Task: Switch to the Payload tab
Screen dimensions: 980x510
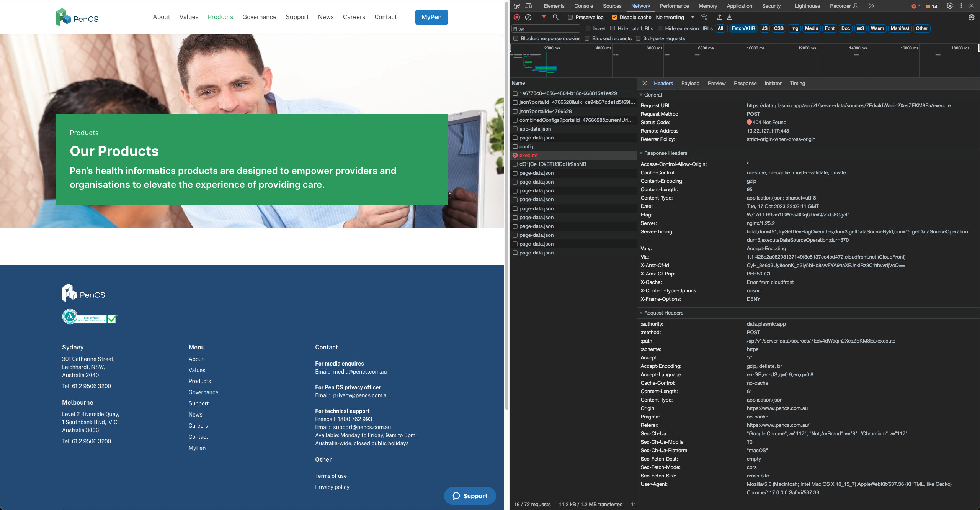Action: click(x=690, y=84)
